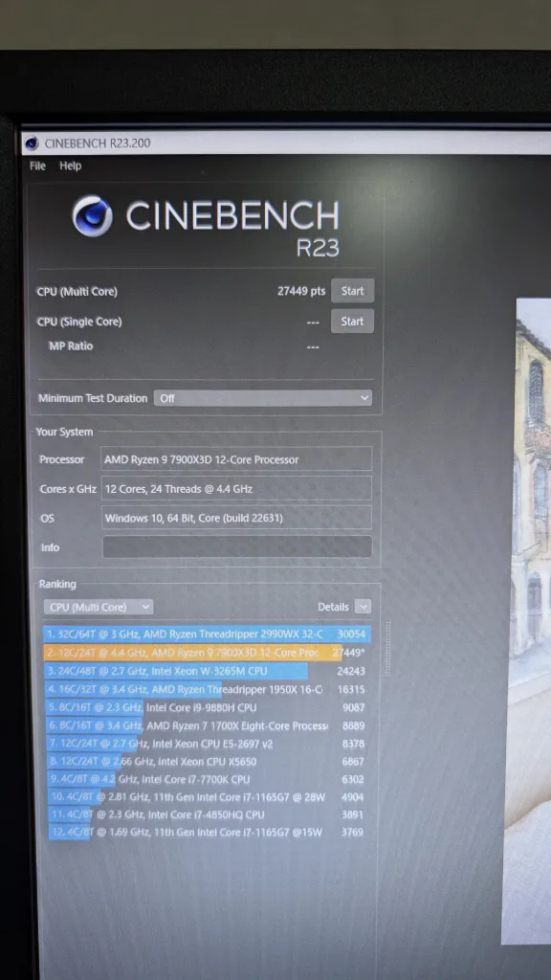Open the Minimum Test Duration dropdown
This screenshot has width=551, height=980.
(262, 398)
